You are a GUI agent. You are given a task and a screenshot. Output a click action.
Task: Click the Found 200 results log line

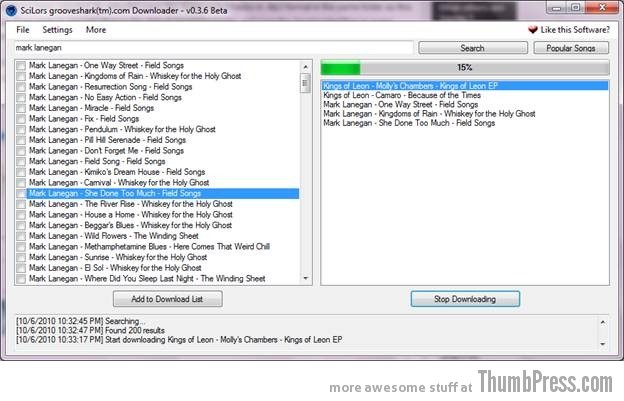(90, 331)
